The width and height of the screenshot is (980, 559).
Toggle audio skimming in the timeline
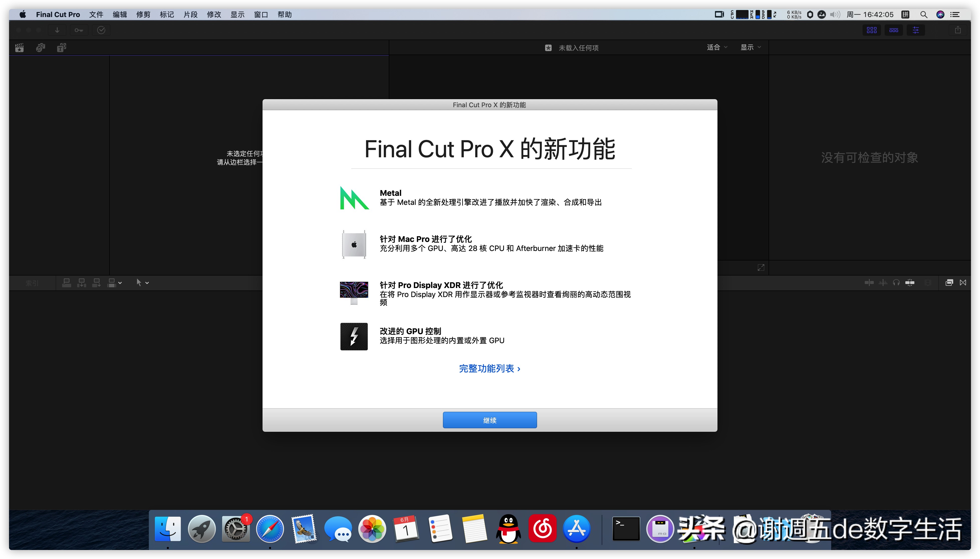click(x=883, y=283)
